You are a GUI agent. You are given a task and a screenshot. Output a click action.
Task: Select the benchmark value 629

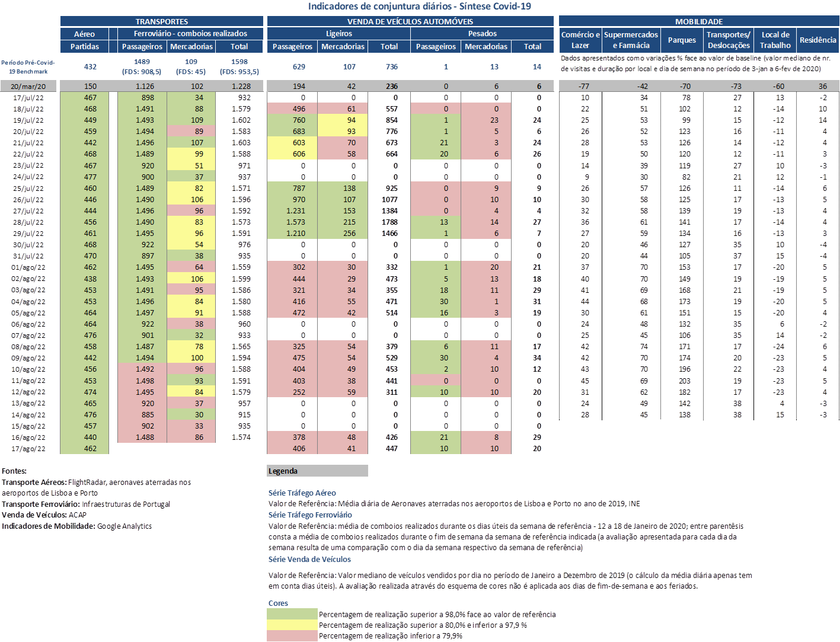(299, 67)
